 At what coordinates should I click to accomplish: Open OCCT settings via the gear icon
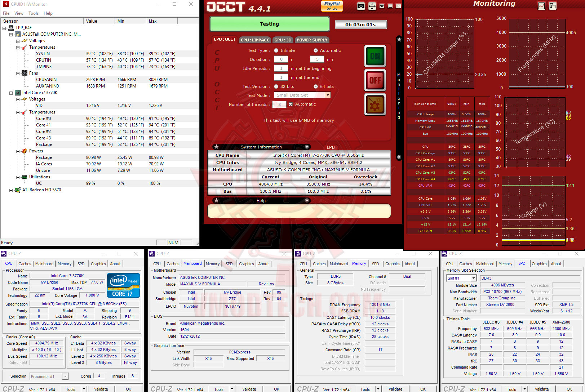point(375,104)
